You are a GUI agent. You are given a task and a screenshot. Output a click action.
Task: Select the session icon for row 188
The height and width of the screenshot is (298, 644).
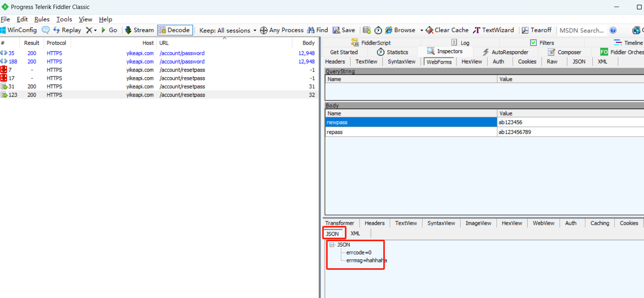pos(4,61)
